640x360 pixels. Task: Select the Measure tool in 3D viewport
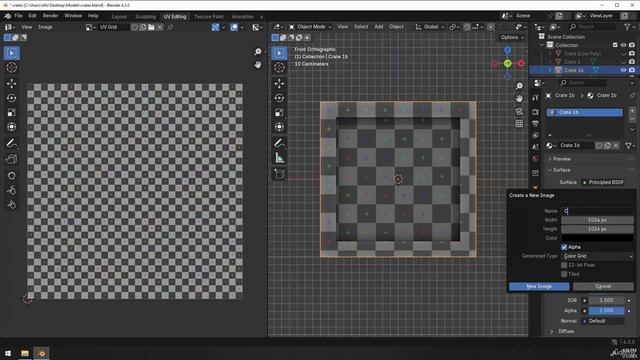click(279, 158)
